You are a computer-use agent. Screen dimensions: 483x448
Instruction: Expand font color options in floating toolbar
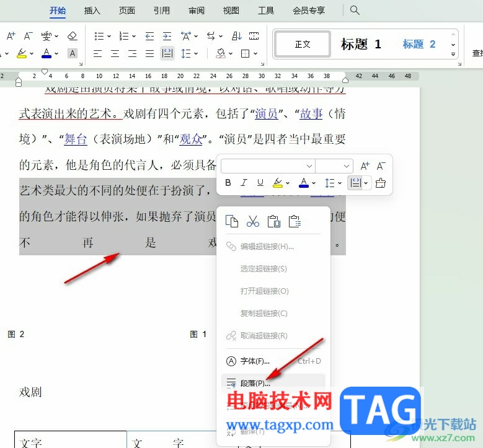[314, 183]
